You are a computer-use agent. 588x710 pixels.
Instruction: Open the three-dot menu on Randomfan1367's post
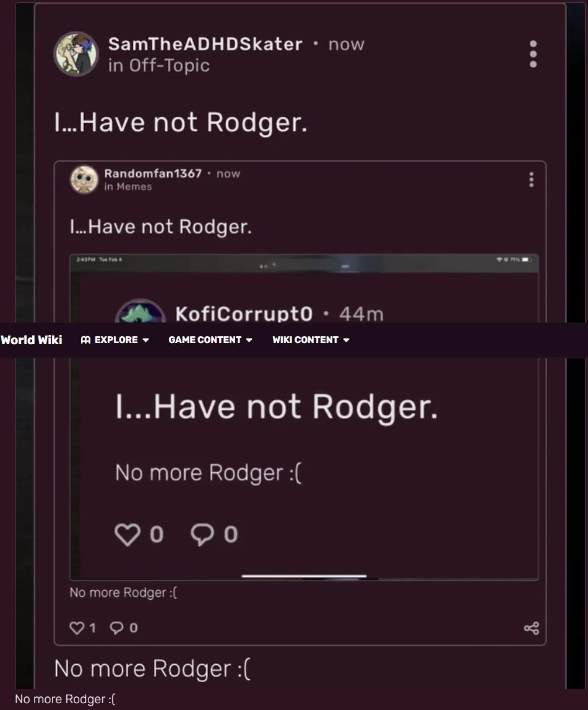[531, 180]
